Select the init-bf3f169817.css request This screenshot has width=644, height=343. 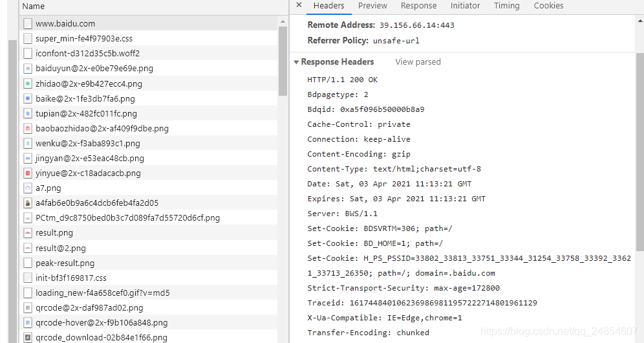pos(148,278)
